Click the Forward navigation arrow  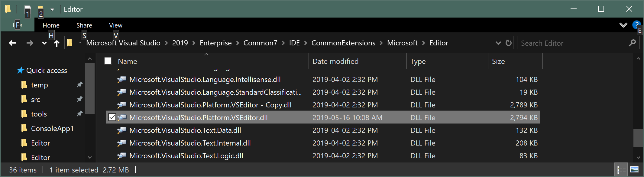point(30,43)
